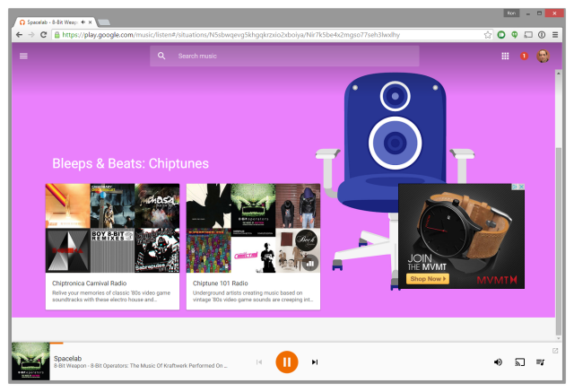Screen dimensions: 574x392
Task: Focus the Search music field
Action: tap(284, 56)
